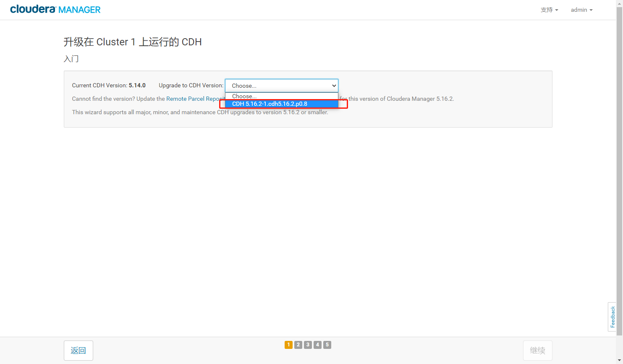The width and height of the screenshot is (623, 364).
Task: Click the 'Current CDH Version: 5.14.0' text
Action: coord(109,85)
